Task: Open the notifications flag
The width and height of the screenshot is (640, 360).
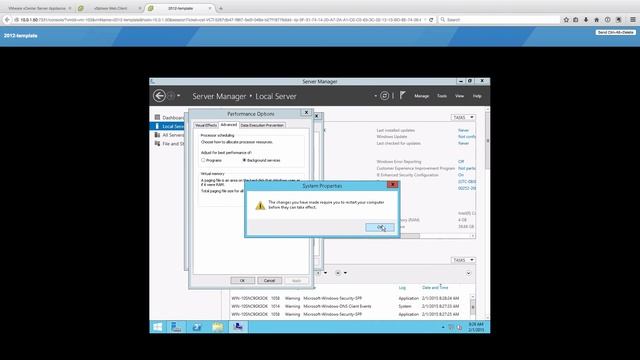Action: 402,96
